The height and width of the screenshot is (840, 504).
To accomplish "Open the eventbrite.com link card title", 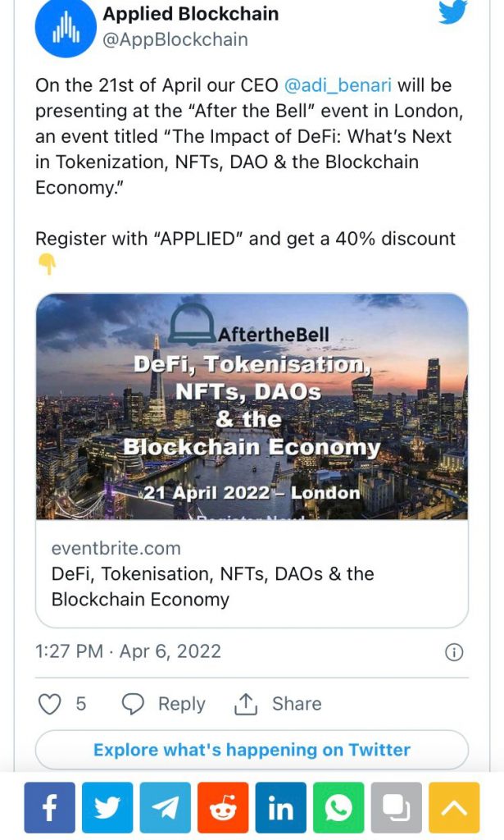I will click(212, 586).
